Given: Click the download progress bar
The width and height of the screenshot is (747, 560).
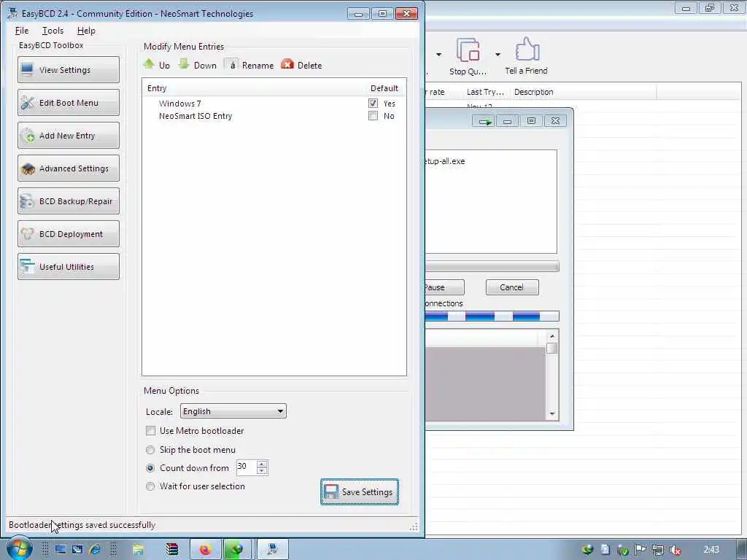Looking at the screenshot, I should tap(492, 266).
